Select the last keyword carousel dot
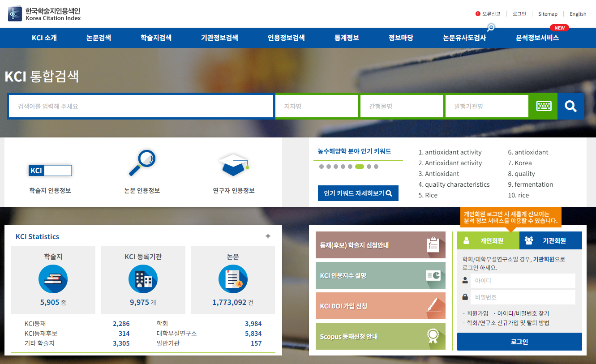 click(376, 167)
